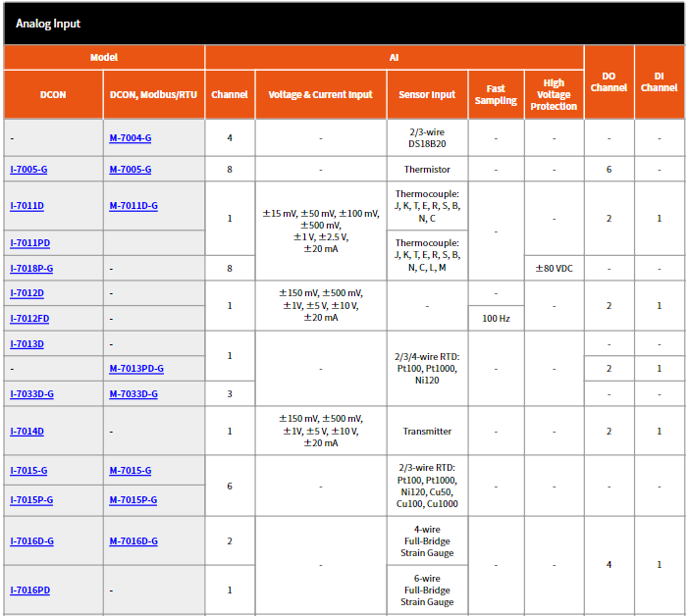
Task: Click the ±80 VDC protection cell
Action: pos(554,269)
